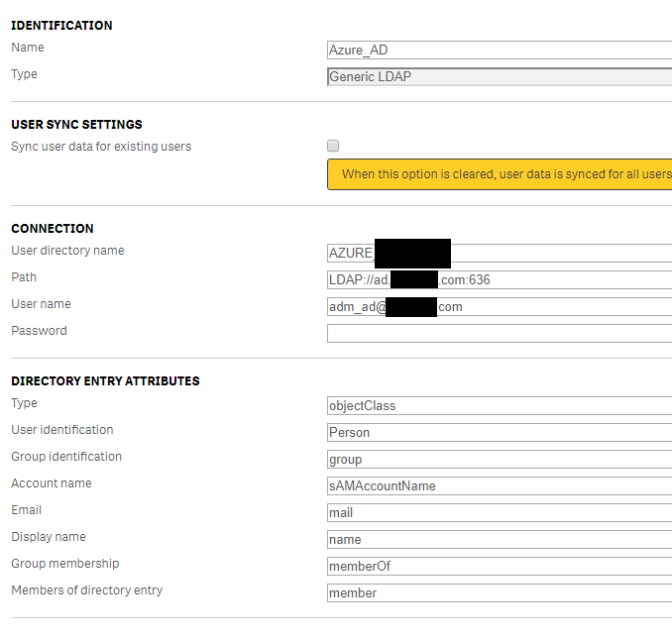Click the Account name field with sAMAccountName
The width and height of the screenshot is (672, 640).
[500, 485]
